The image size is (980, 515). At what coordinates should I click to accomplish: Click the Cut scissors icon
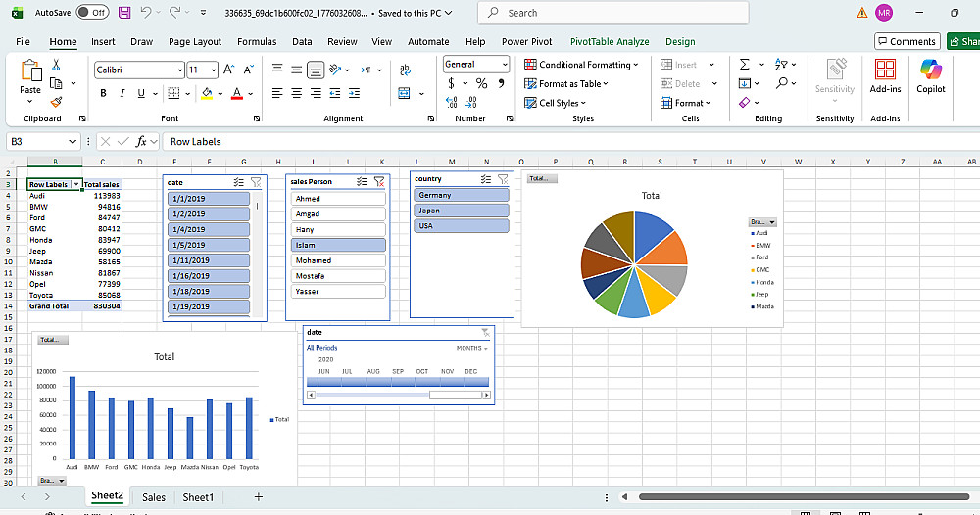pyautogui.click(x=56, y=65)
